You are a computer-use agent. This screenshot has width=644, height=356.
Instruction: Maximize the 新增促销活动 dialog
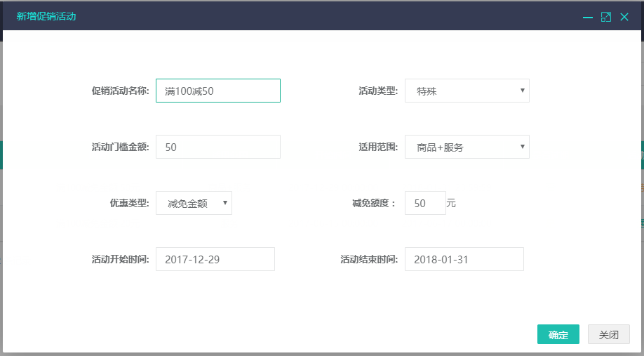pyautogui.click(x=606, y=17)
